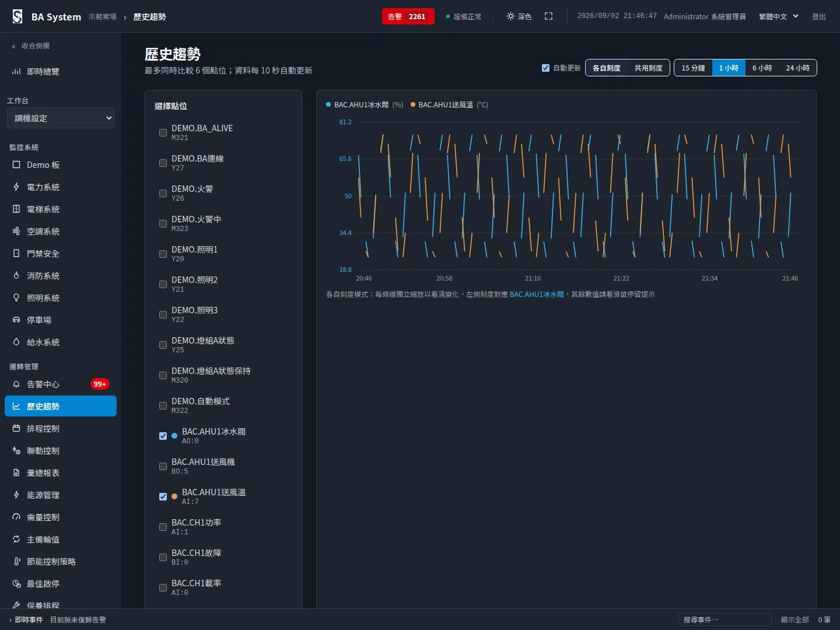Open 聯動控制 sidebar icon
The image size is (840, 630).
pyautogui.click(x=16, y=451)
